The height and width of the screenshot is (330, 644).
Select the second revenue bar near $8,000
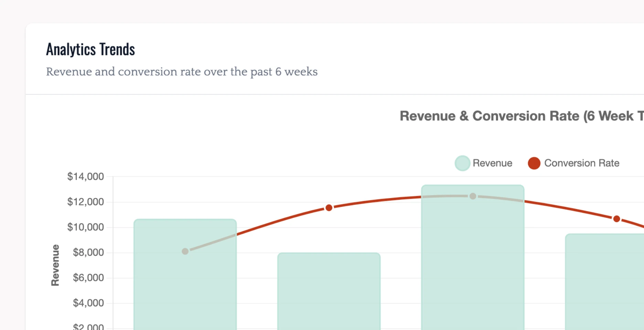point(329,292)
